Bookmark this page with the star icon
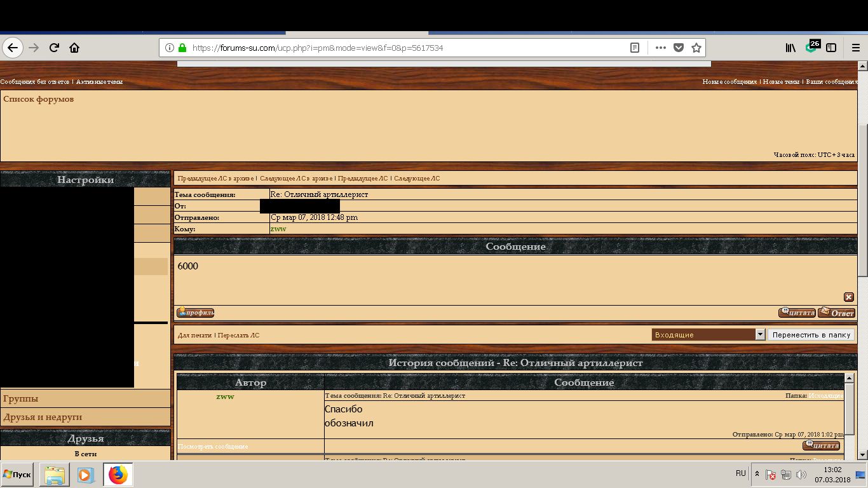This screenshot has width=868, height=488. coord(696,48)
